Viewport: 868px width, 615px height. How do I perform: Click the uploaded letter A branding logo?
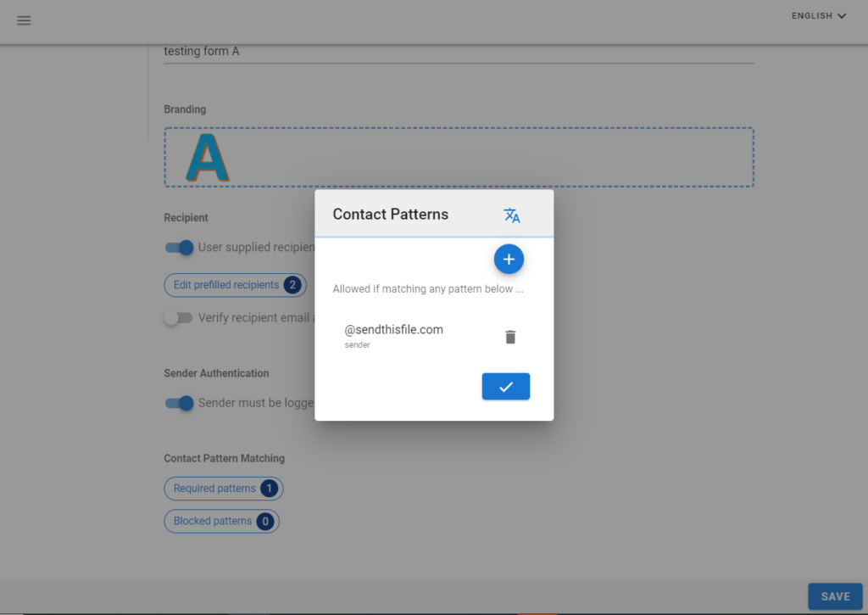[x=208, y=158]
